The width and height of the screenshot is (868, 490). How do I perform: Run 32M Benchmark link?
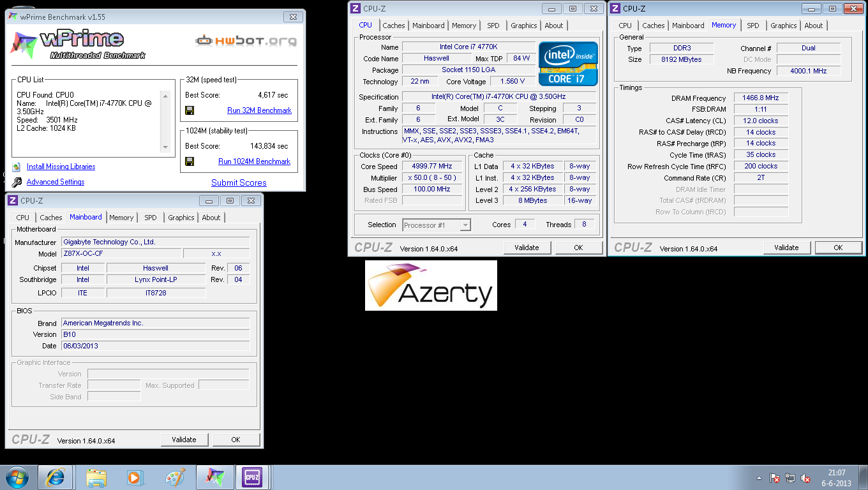pyautogui.click(x=259, y=110)
